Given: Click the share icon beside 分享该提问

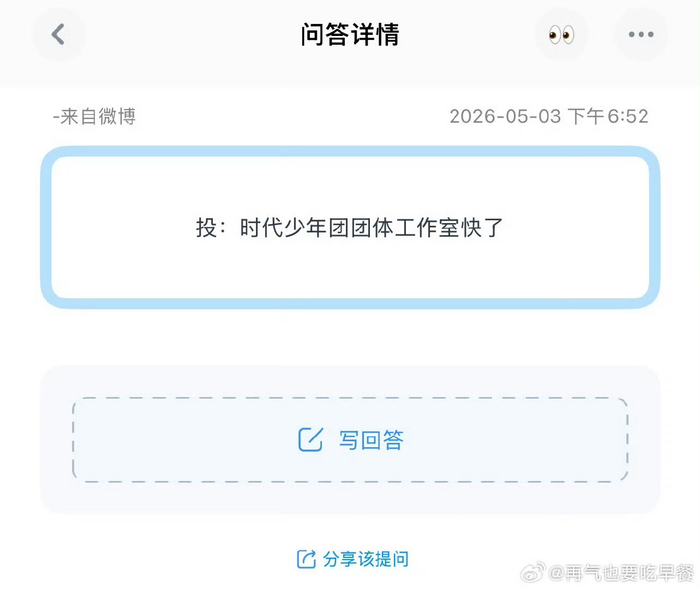Looking at the screenshot, I should pos(306,559).
